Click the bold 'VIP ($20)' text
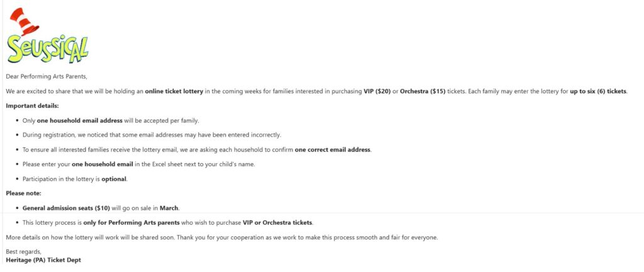644x272 pixels. (377, 91)
